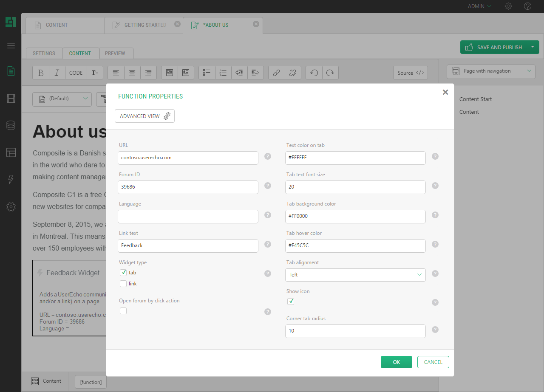The width and height of the screenshot is (544, 392).
Task: Switch to the Getting Started tab
Action: click(144, 25)
